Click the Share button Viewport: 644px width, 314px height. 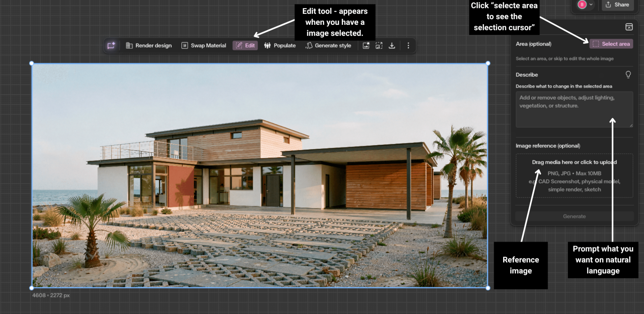click(x=618, y=5)
